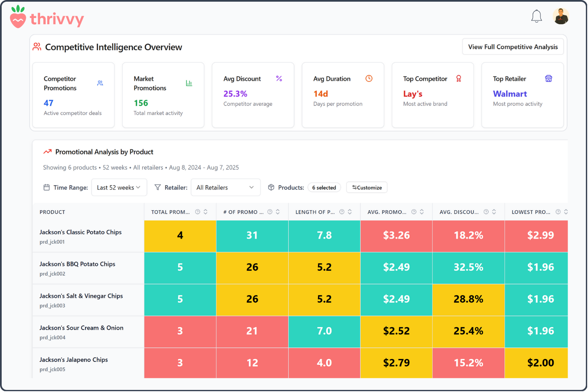Click the percent icon on Avg Discount card
Image resolution: width=588 pixels, height=392 pixels.
click(279, 79)
